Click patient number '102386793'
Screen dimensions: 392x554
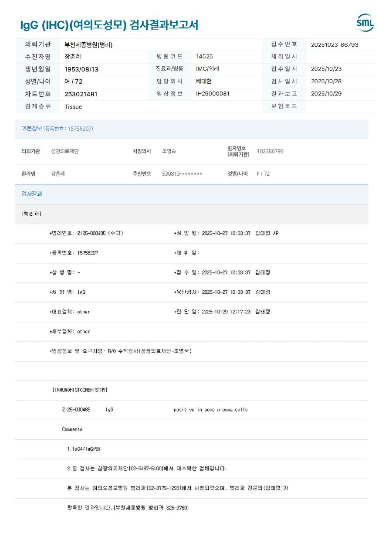coord(270,151)
